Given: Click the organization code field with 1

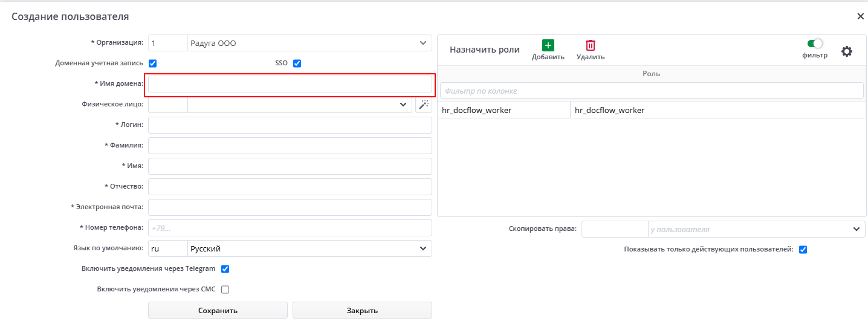Looking at the screenshot, I should pyautogui.click(x=168, y=43).
